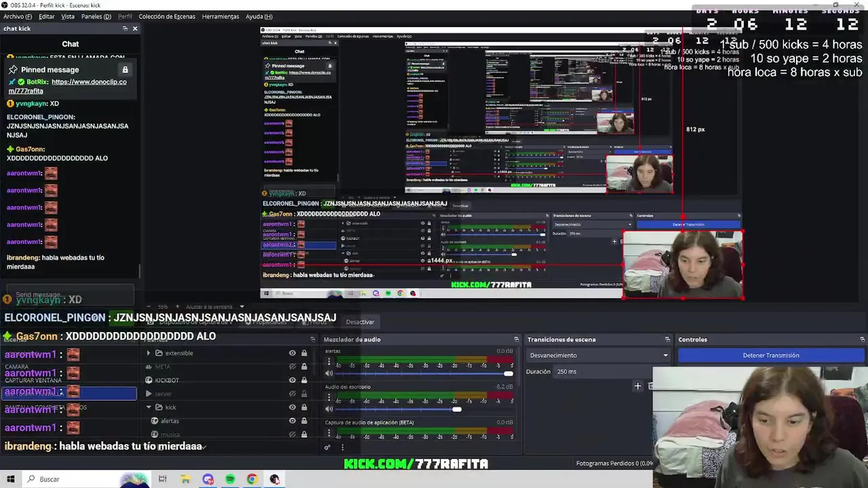The image size is (868, 488).
Task: Open alertas audio channel options menu
Action: (329, 362)
